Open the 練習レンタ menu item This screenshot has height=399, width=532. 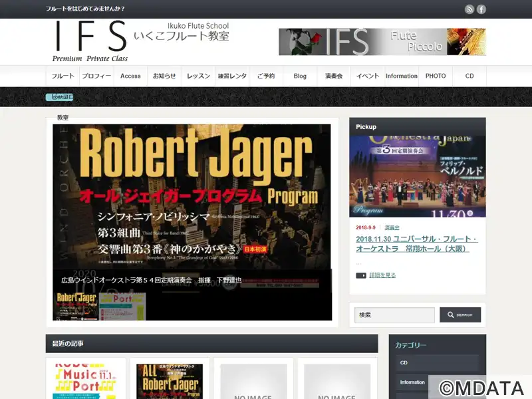pos(232,76)
